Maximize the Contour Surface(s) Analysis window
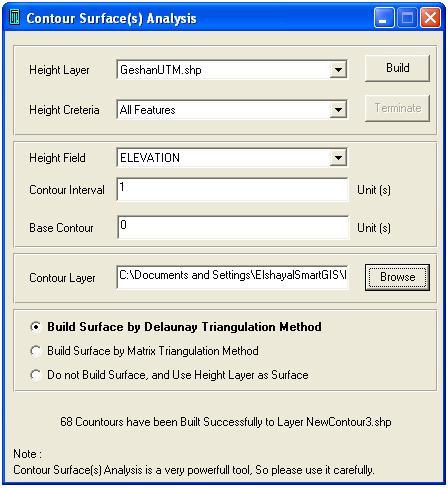The height and width of the screenshot is (488, 448). tap(407, 17)
